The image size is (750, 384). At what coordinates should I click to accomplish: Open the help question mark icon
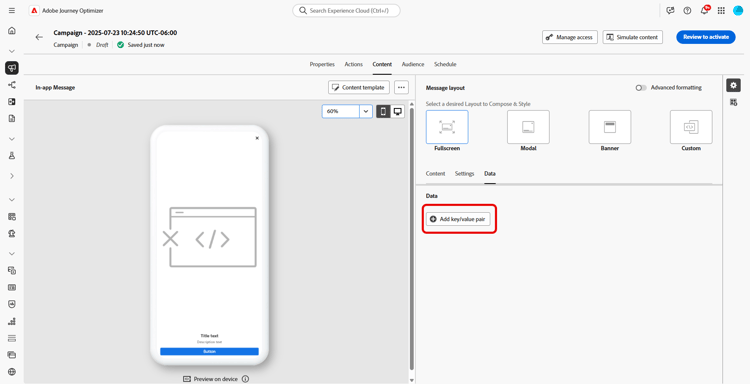687,11
